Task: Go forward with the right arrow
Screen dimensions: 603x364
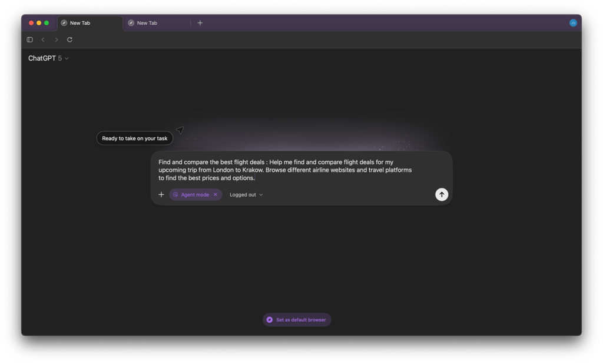Action: pos(56,39)
